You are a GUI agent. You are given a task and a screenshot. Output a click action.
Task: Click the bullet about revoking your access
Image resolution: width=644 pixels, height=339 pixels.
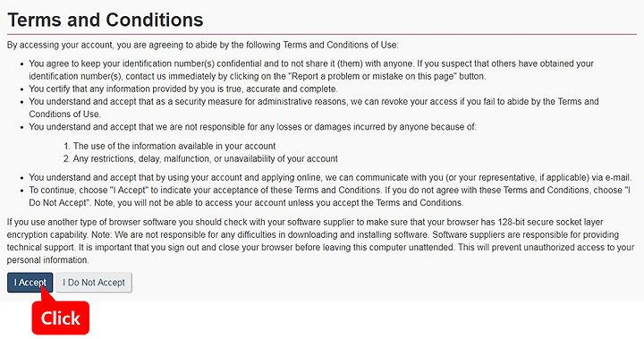(x=313, y=107)
